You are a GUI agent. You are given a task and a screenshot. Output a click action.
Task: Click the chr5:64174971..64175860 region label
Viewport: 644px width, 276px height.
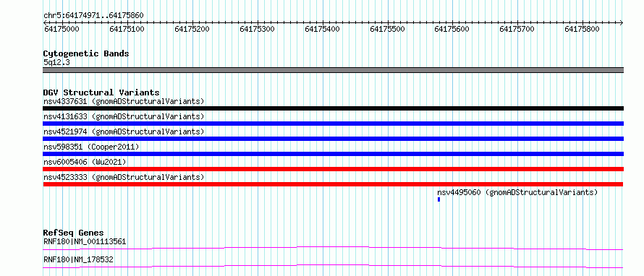93,16
